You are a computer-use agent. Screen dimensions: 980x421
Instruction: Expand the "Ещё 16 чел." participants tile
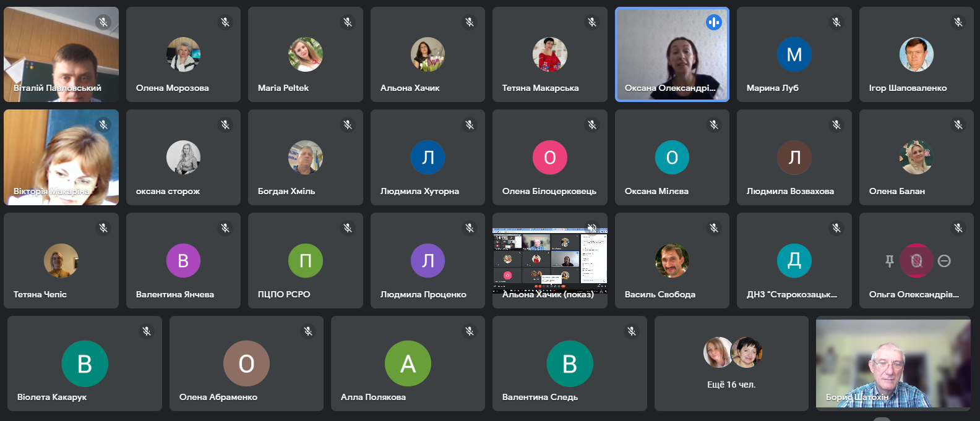[x=731, y=364]
